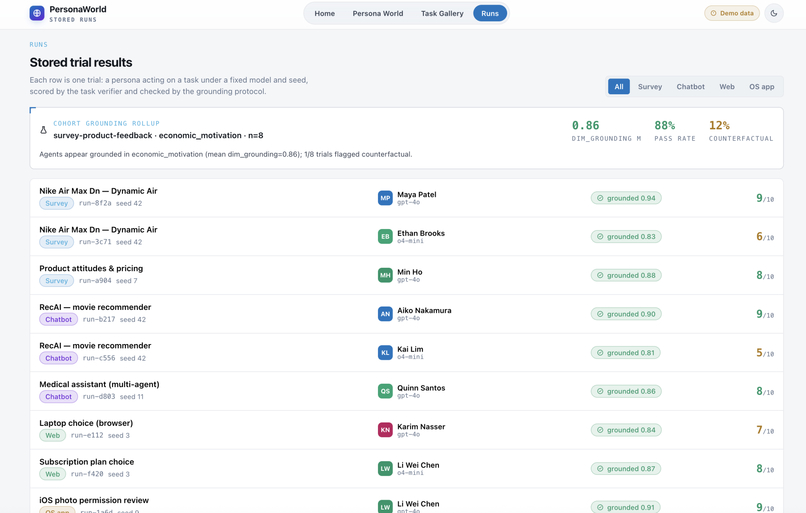Click the MH avatar for Min Ho
The image size is (806, 513).
(x=385, y=275)
